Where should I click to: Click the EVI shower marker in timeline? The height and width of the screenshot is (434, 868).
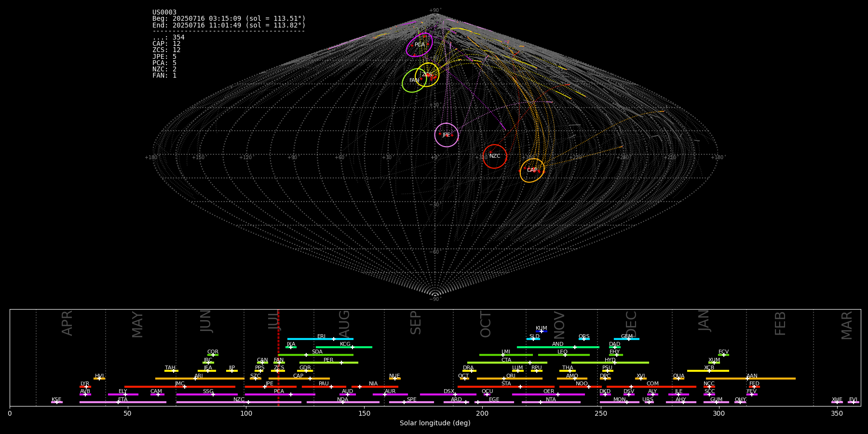pos(854,402)
